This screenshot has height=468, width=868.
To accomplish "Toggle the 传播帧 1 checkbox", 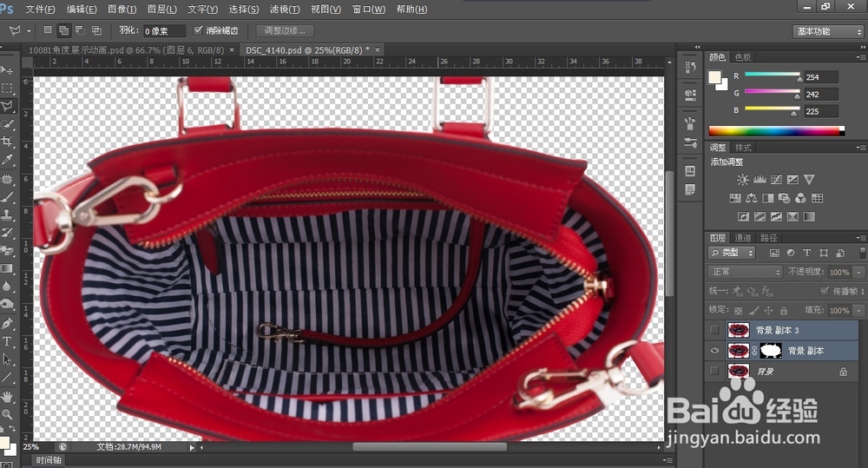I will [825, 291].
